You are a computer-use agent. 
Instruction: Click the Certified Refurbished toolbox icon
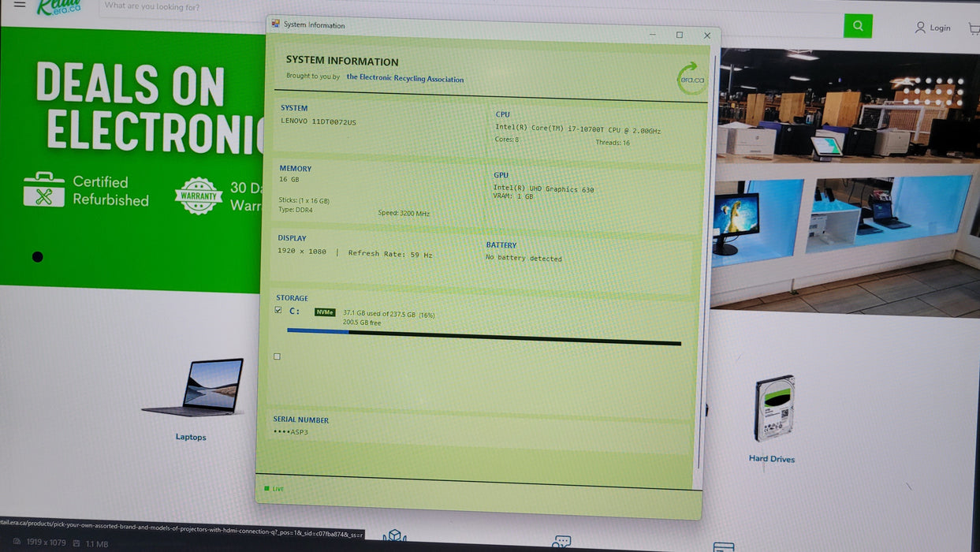(x=44, y=190)
